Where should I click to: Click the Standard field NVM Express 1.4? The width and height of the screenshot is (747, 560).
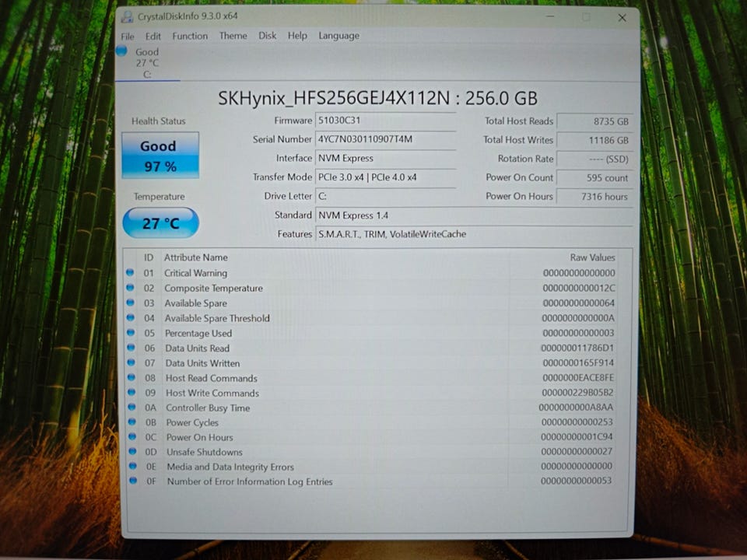pos(474,215)
